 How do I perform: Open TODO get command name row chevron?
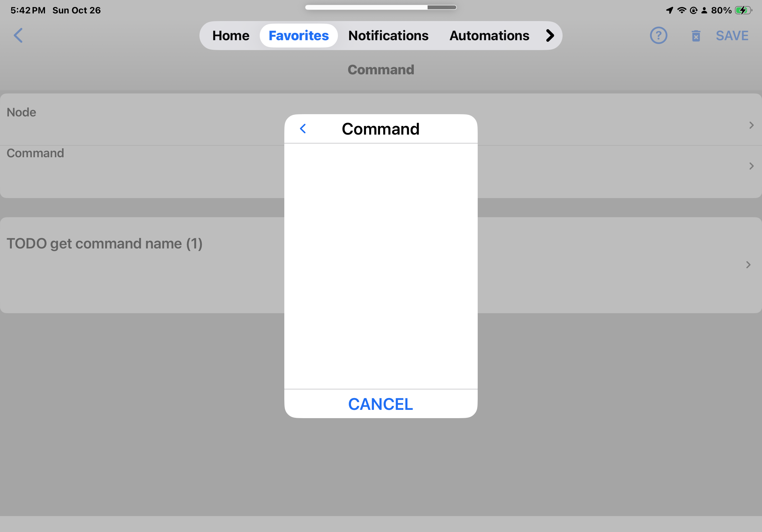point(748,265)
